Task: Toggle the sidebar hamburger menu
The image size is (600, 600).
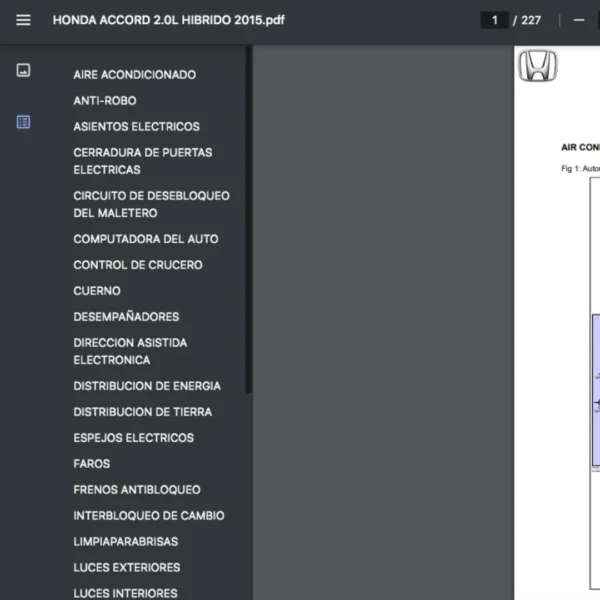Action: (23, 20)
